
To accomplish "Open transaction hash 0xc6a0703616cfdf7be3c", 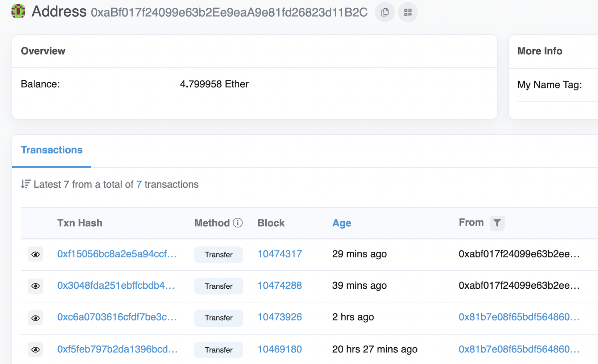I will (117, 317).
